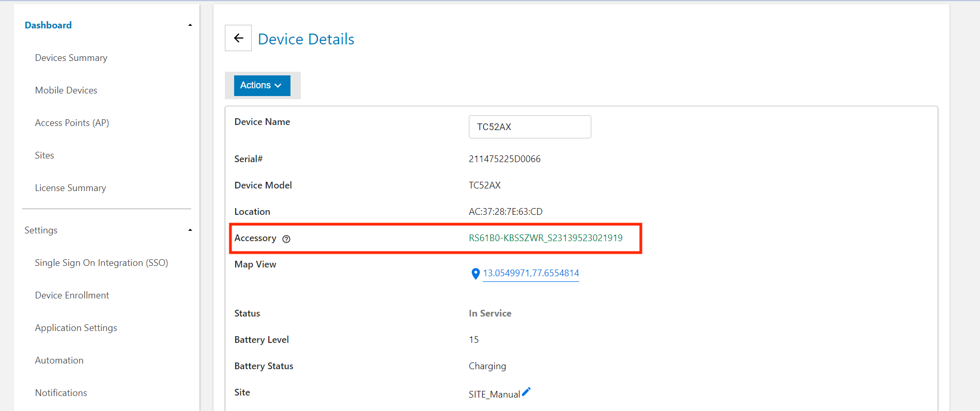
Task: Click the Accessory help question mark icon
Action: [286, 239]
